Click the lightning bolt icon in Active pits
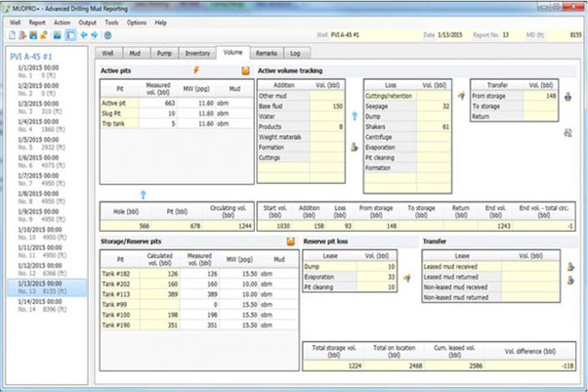This screenshot has height=392, width=588. (x=196, y=70)
